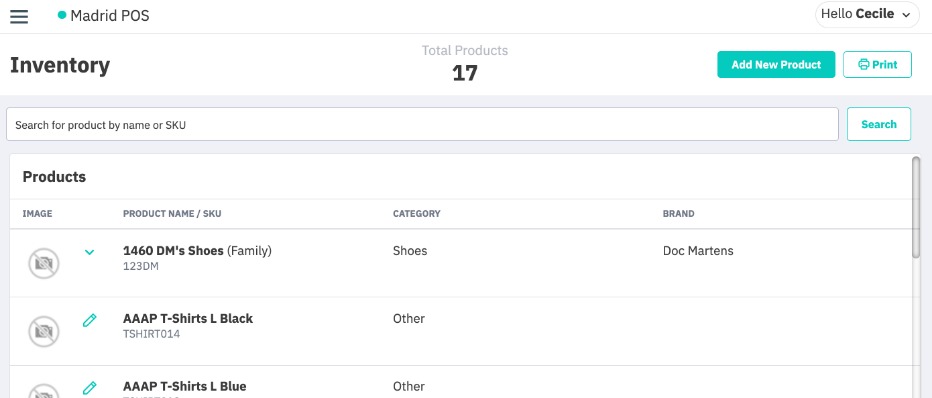
Task: Click the no-image placeholder for AAAP T-Shirts L Blue
Action: coord(44,391)
